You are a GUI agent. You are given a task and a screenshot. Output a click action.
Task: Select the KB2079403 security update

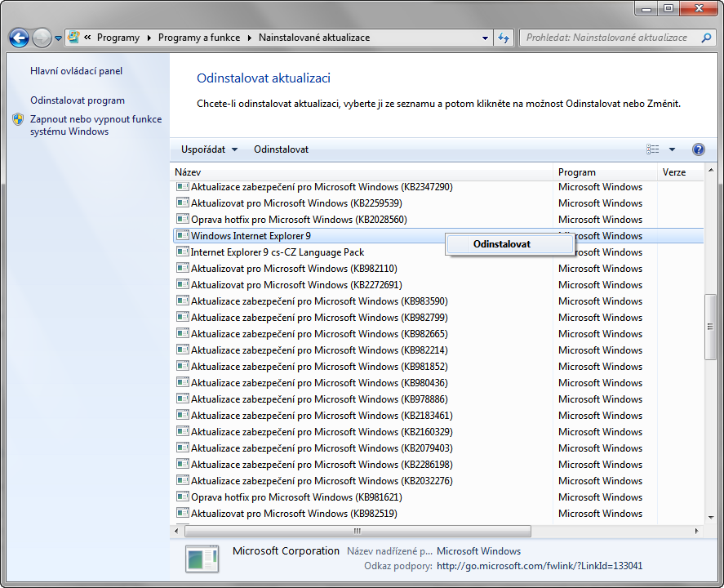438,448
